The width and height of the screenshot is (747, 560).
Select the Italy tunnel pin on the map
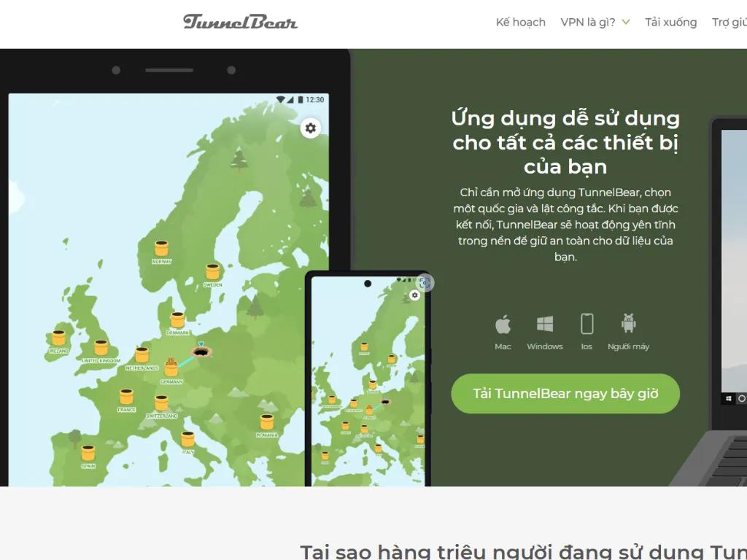point(188,437)
